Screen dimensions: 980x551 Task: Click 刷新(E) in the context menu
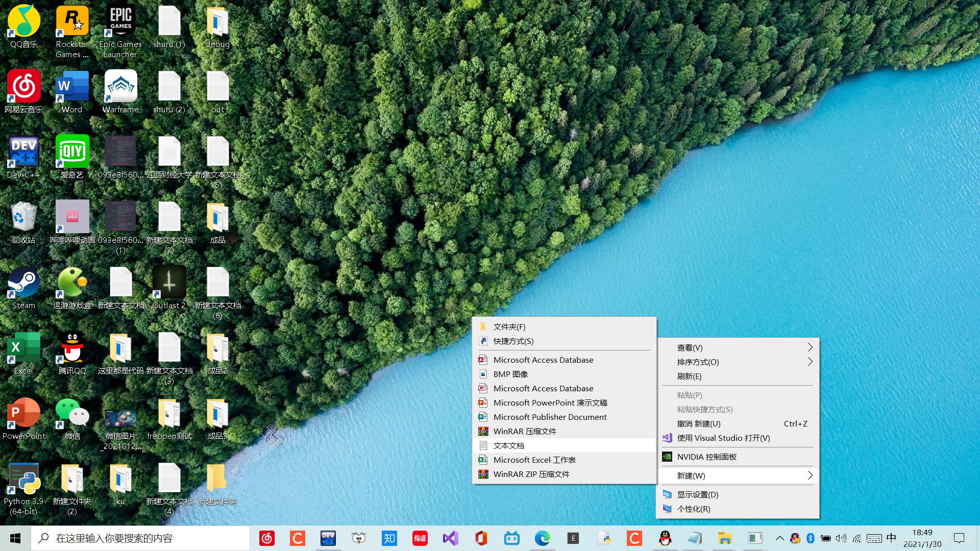689,376
